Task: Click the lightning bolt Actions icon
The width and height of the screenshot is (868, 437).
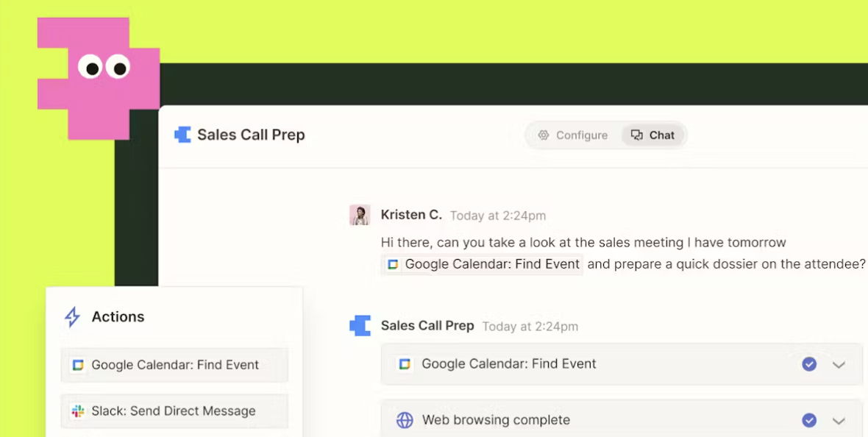Action: [x=73, y=317]
